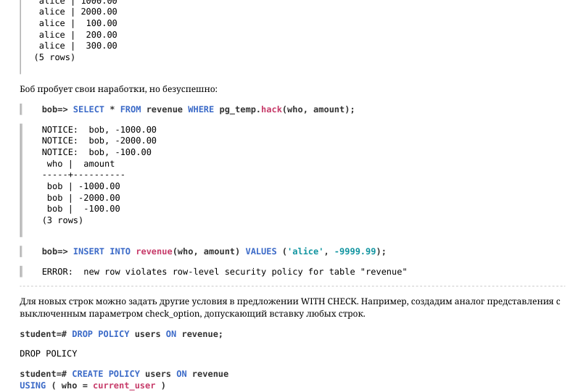586x392 pixels.
Task: Click the value -9999.99
Action: coord(355,251)
